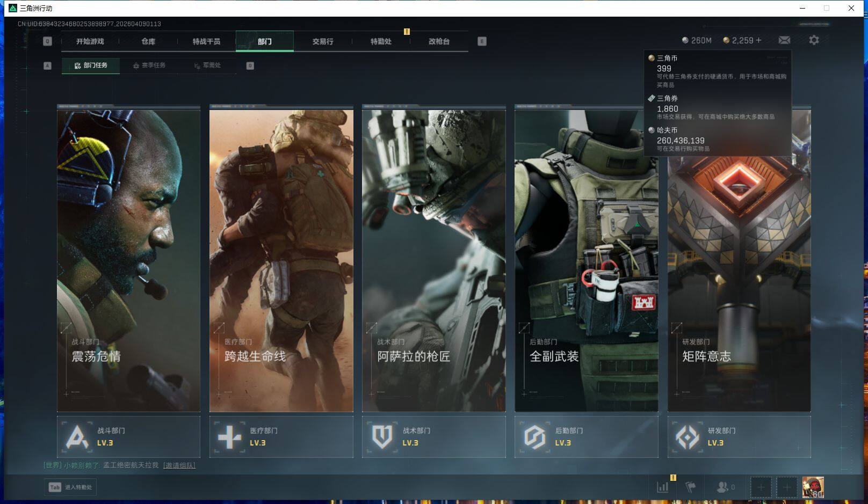Viewport: 868px width, 504px height.
Task: Click the player avatar in bottom bar
Action: pyautogui.click(x=813, y=487)
